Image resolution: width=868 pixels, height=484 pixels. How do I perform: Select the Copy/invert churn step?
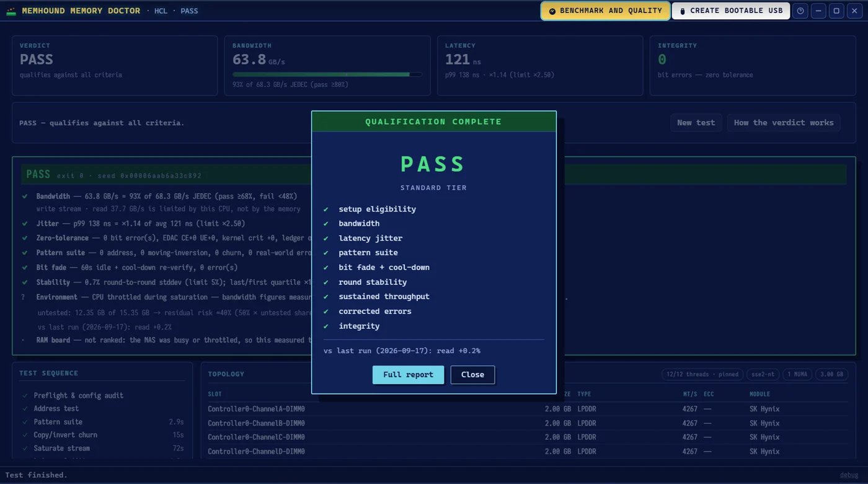pyautogui.click(x=103, y=435)
